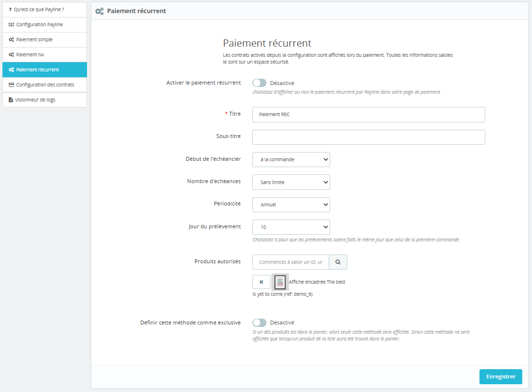Screen dimensions: 532x392
Task: Click the Titre input field
Action: click(x=368, y=115)
